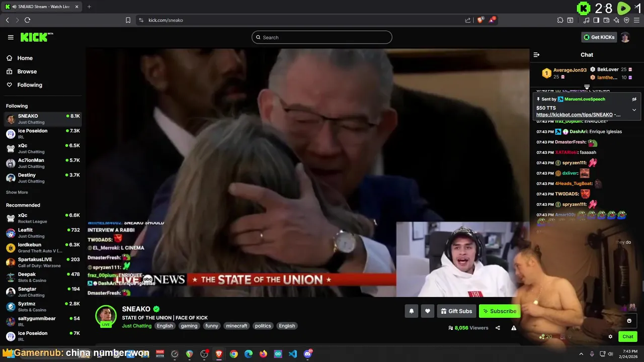The image size is (644, 362).
Task: Click the Just Chatting category link
Action: [x=136, y=326]
